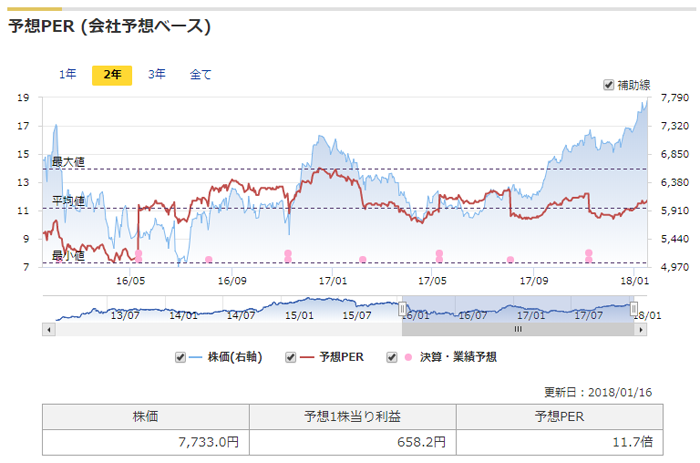Click the pink 決算・業績予想 legend dot
Viewport: 700px width, 463px height.
point(408,357)
